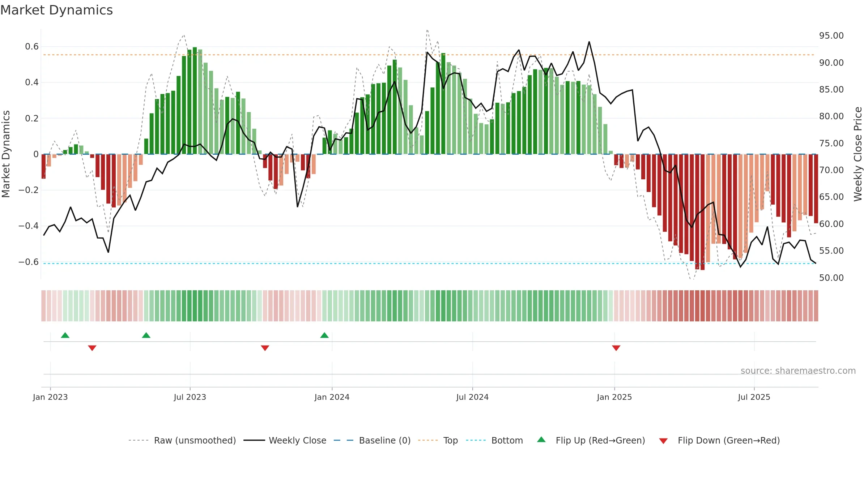Click the Jul 2023 x-axis label
868x488 pixels.
(x=190, y=397)
